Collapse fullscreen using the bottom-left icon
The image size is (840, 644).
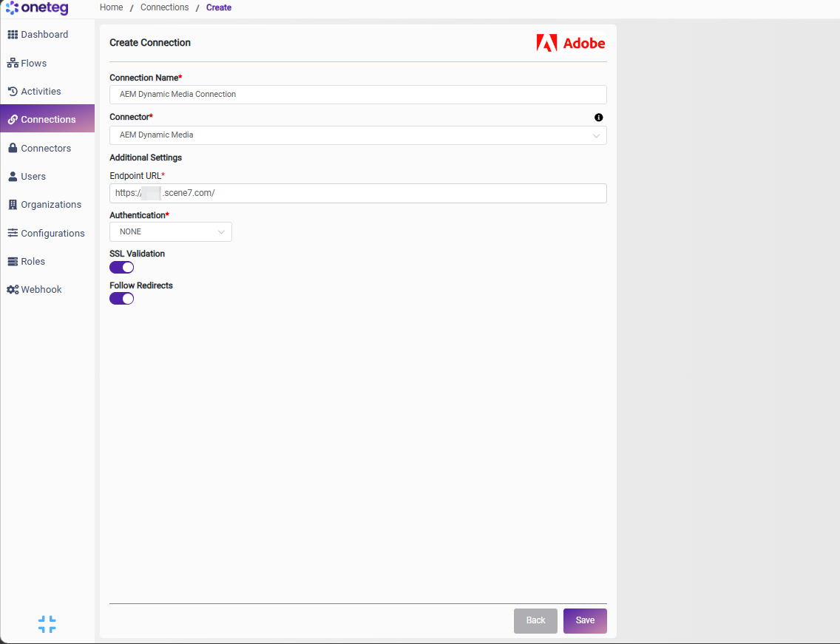[x=47, y=624]
